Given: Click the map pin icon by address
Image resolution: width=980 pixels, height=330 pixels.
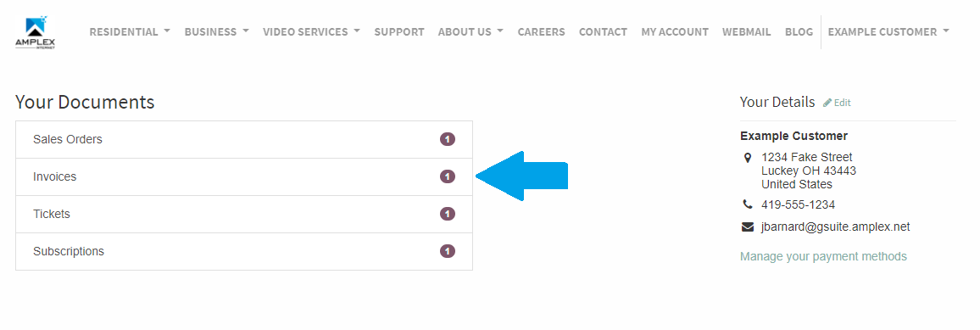Looking at the screenshot, I should pyautogui.click(x=748, y=158).
